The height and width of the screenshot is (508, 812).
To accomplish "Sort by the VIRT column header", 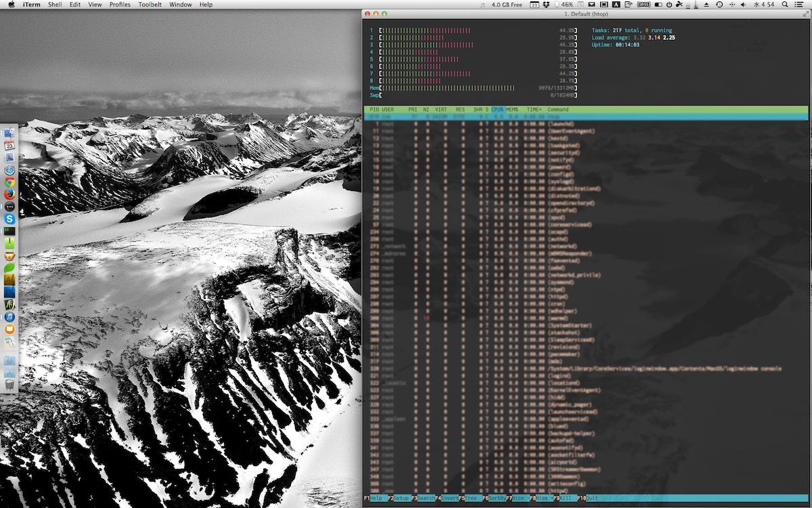I will 441,109.
